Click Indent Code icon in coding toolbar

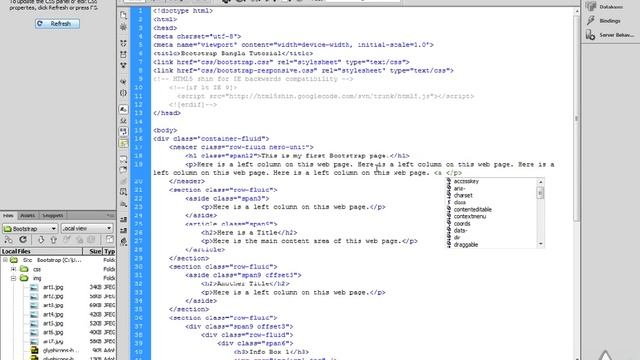pos(123,220)
